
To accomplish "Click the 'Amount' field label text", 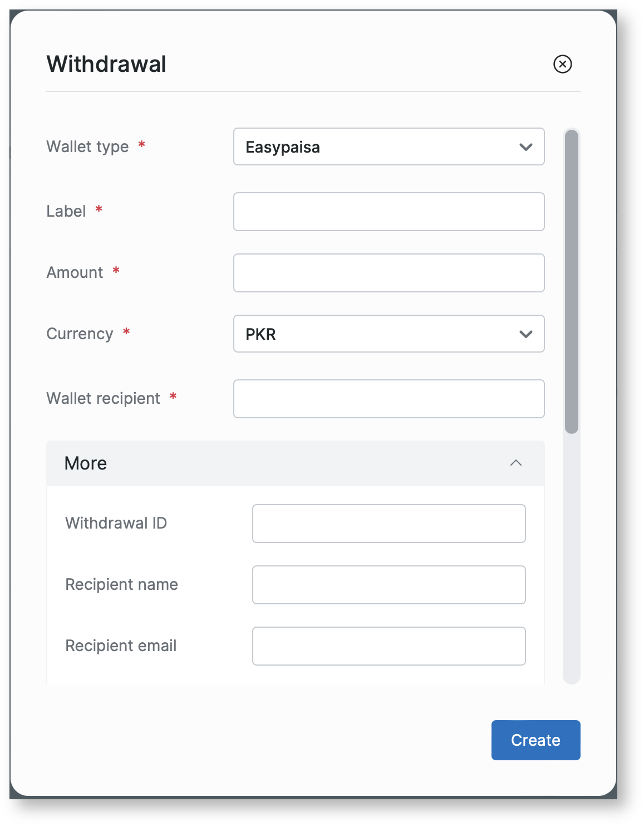I will click(x=75, y=272).
